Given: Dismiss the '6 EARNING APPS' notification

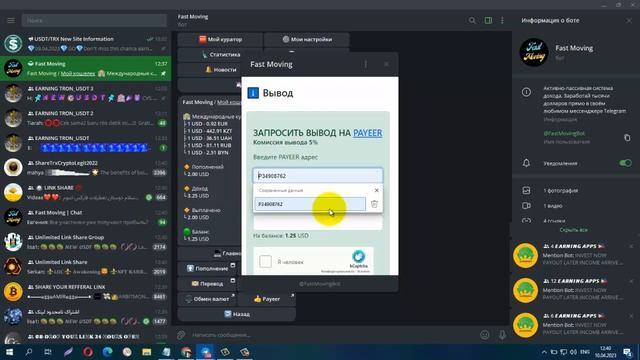Looking at the screenshot, I should [631, 316].
